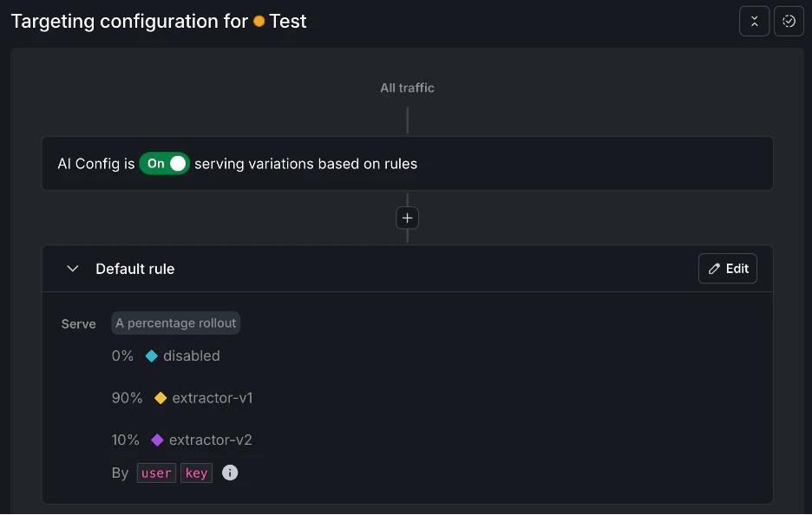Image resolution: width=812 pixels, height=515 pixels.
Task: Collapse the Default rule chevron
Action: [73, 269]
